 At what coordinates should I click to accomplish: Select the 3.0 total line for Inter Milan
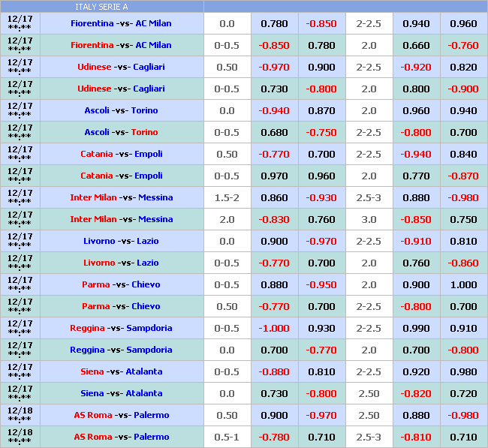369,220
